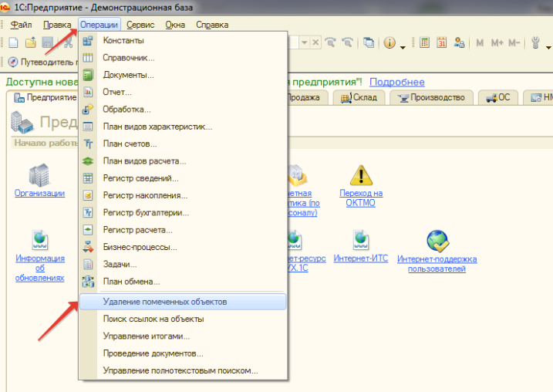Click the Интернет-поддержка пользователей globe icon
The image size is (553, 392).
click(x=437, y=242)
